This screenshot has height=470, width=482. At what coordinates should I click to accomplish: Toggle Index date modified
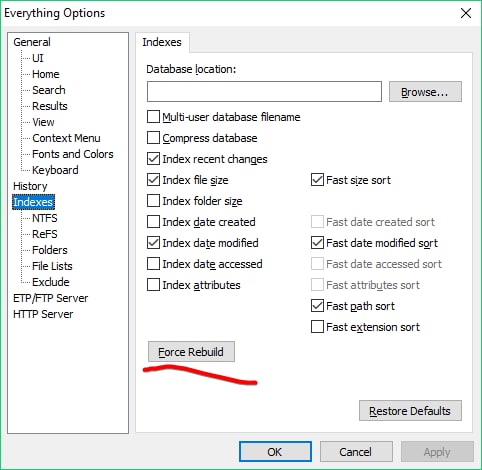[153, 243]
